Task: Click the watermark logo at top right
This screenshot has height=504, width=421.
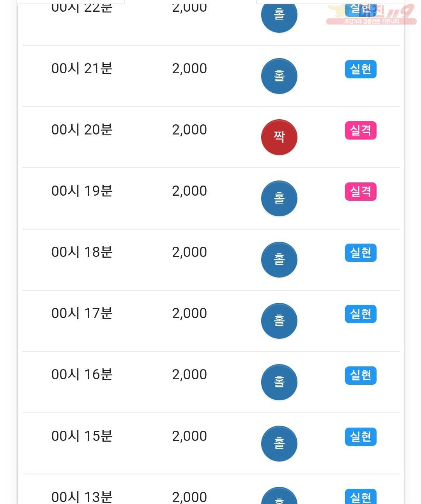Action: (371, 14)
